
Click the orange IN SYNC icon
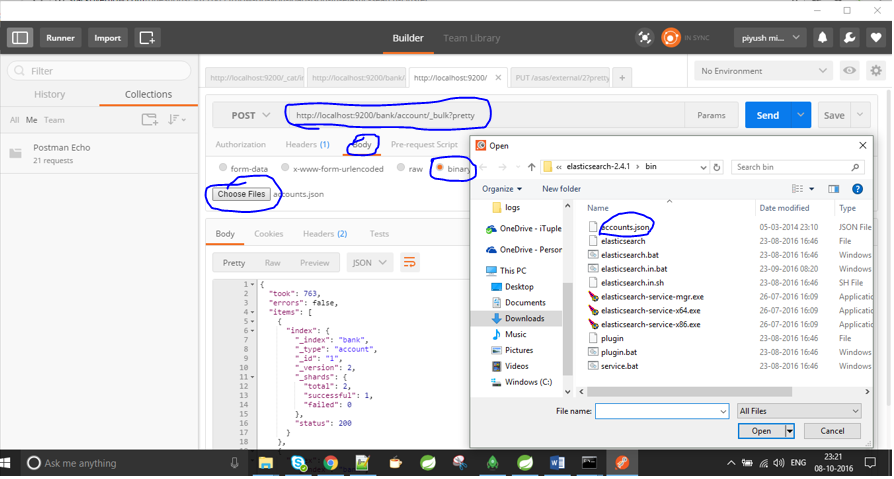tap(671, 38)
